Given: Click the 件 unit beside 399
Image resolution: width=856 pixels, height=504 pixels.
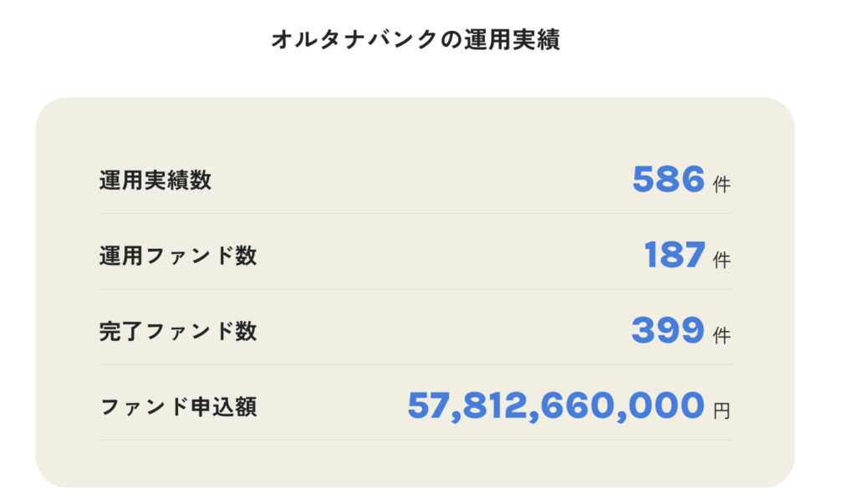Looking at the screenshot, I should tap(721, 335).
